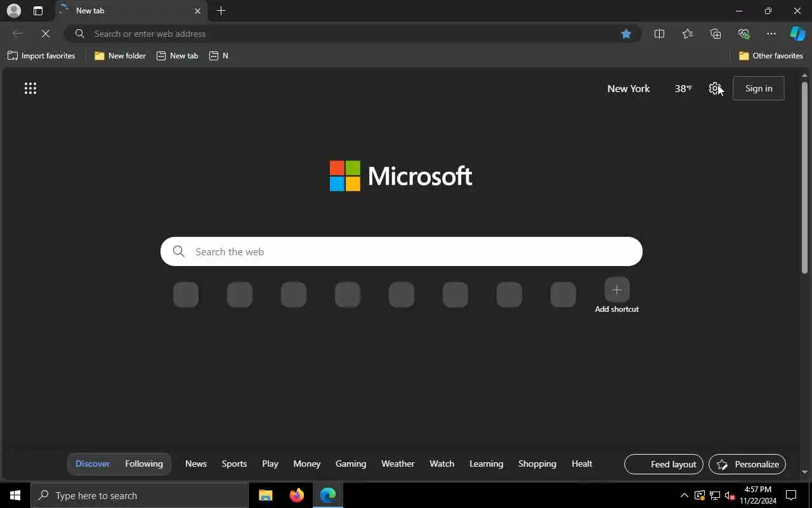Click Import favorites in bookmarks bar
Screen dimensions: 812x508
pyautogui.click(x=41, y=56)
